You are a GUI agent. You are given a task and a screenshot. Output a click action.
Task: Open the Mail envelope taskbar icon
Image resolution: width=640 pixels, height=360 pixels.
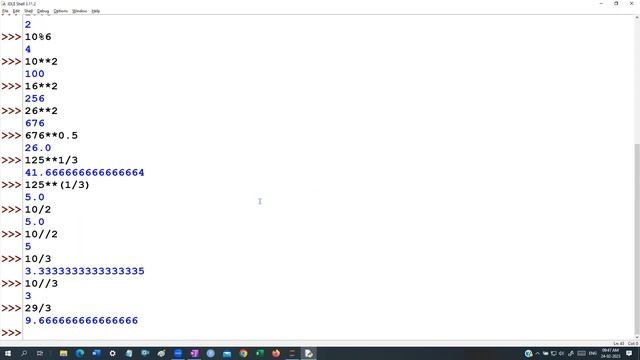point(227,353)
